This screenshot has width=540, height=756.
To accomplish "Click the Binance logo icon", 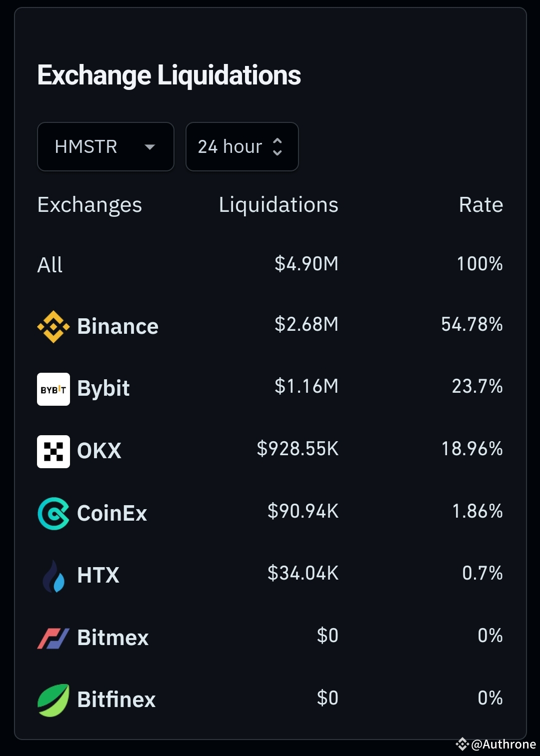I will click(53, 327).
